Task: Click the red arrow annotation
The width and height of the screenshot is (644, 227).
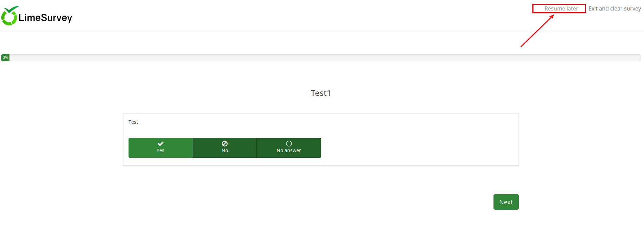Action: click(537, 31)
